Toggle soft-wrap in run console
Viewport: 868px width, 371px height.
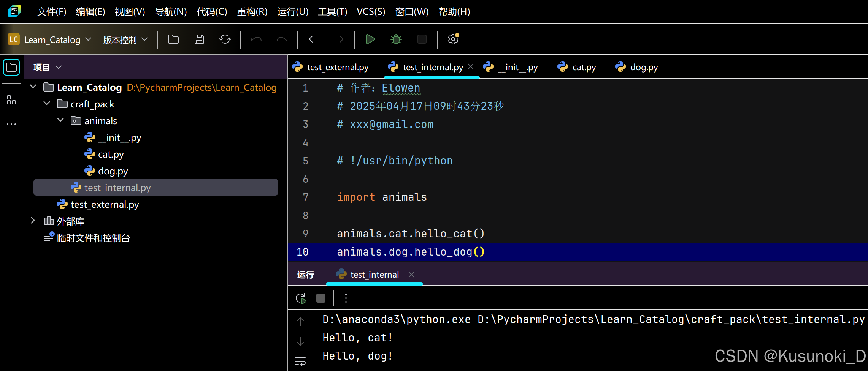pos(300,362)
